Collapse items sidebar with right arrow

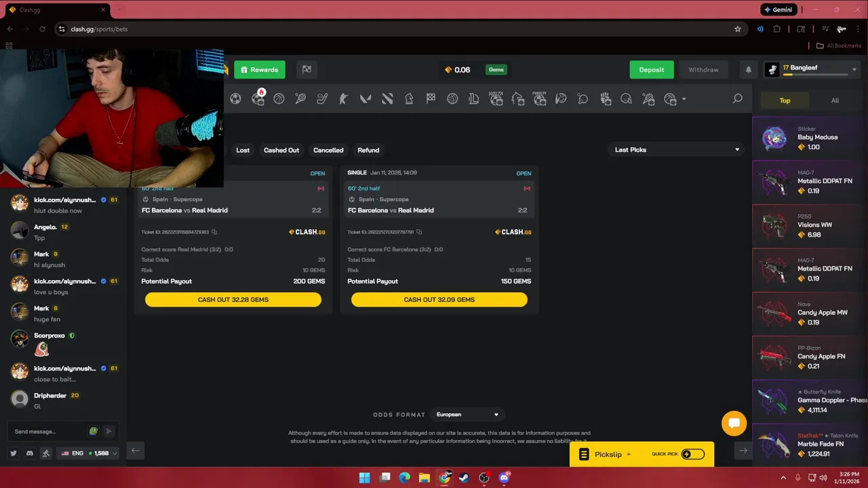[x=743, y=451]
